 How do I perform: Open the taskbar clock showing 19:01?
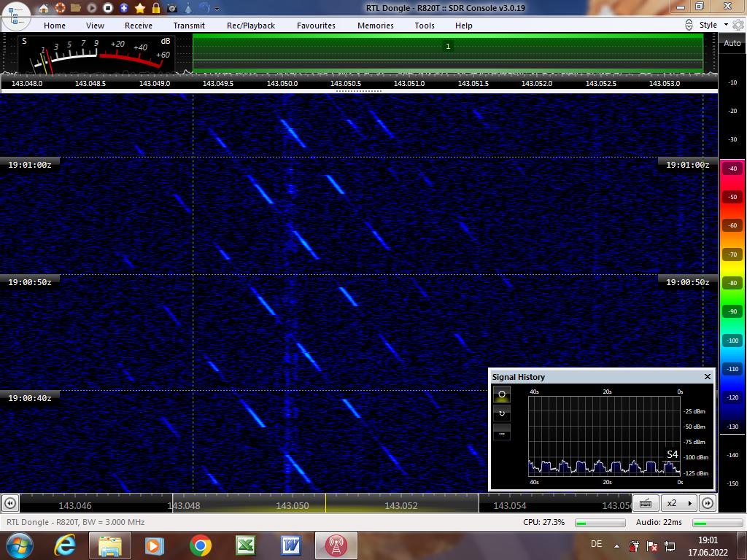708,546
